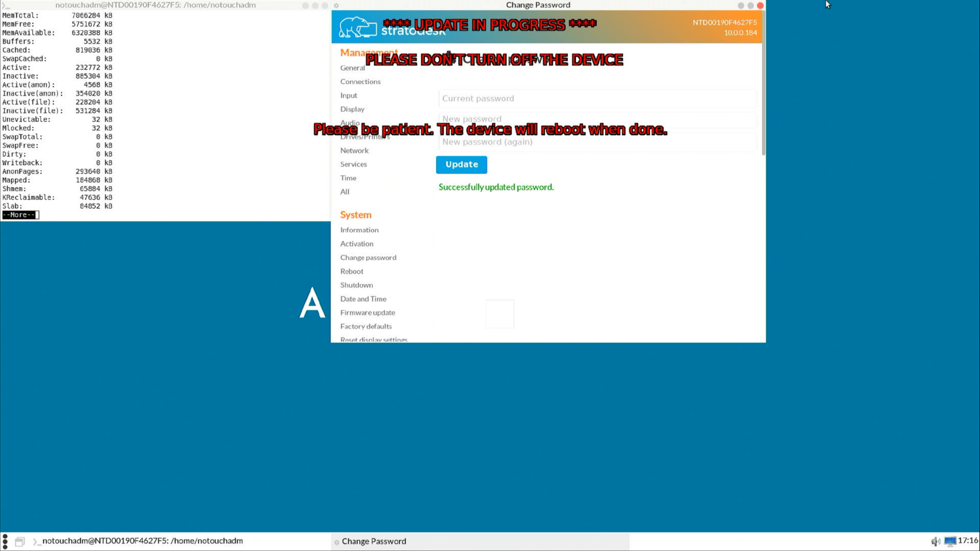Click the Change Password window icon
This screenshot has height=551, width=980.
point(335,541)
